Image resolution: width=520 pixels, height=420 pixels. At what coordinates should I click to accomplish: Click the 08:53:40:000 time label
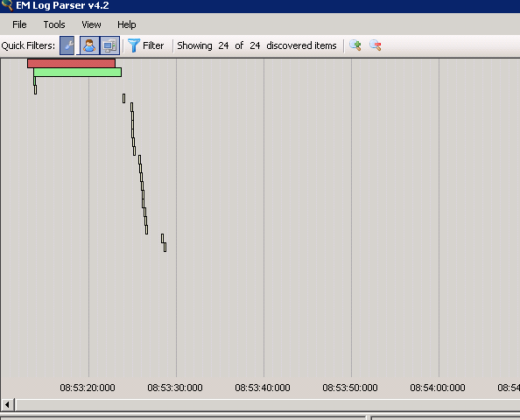[x=263, y=388]
